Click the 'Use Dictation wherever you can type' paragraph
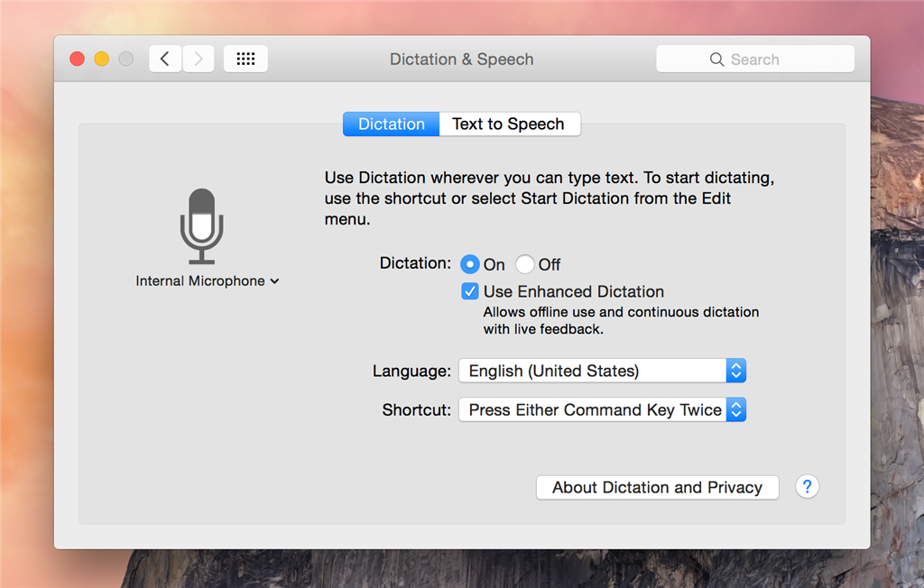 point(550,198)
